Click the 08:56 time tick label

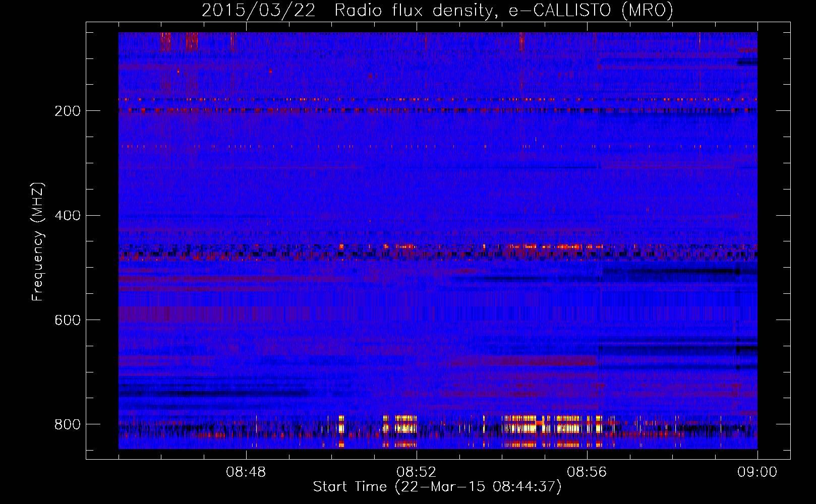pos(587,472)
